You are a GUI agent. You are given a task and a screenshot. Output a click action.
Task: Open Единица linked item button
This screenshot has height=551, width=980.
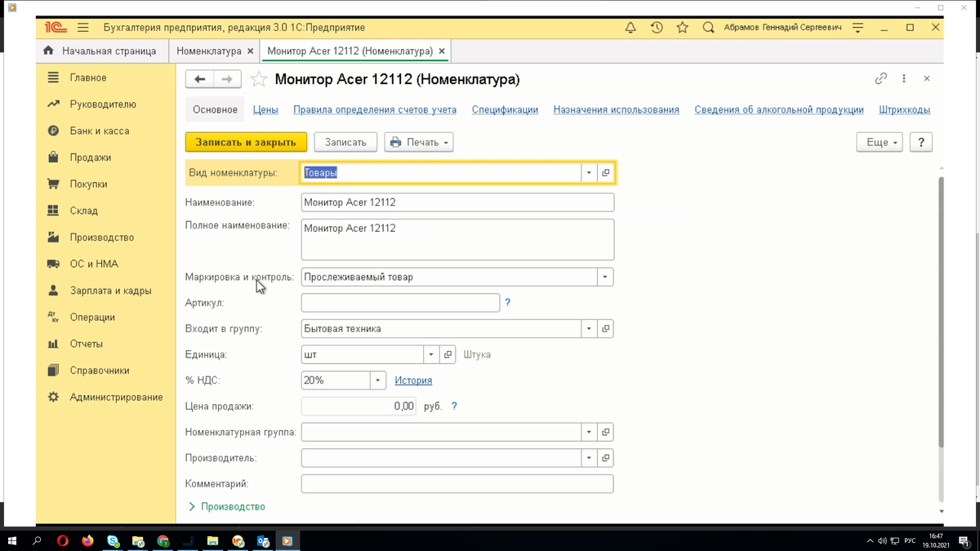pos(448,355)
